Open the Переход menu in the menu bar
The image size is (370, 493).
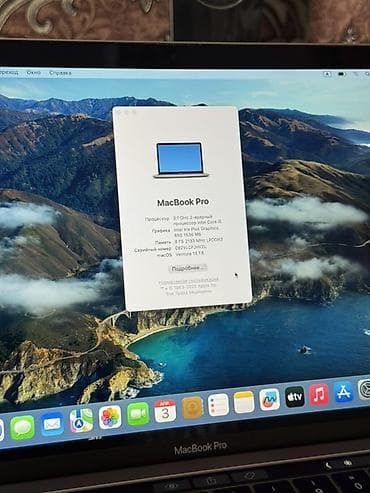pos(9,72)
